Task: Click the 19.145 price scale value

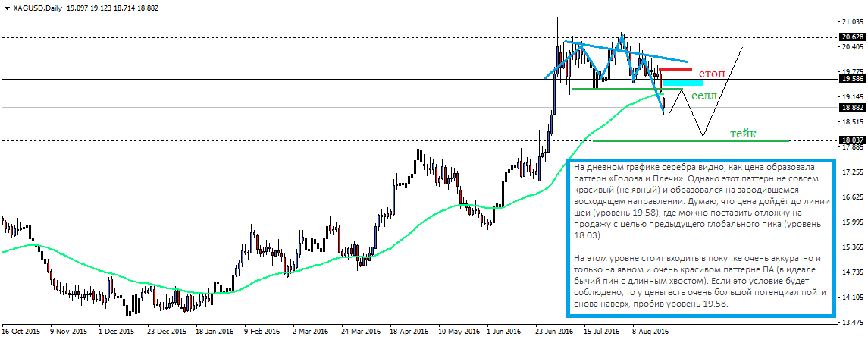Action: point(853,97)
